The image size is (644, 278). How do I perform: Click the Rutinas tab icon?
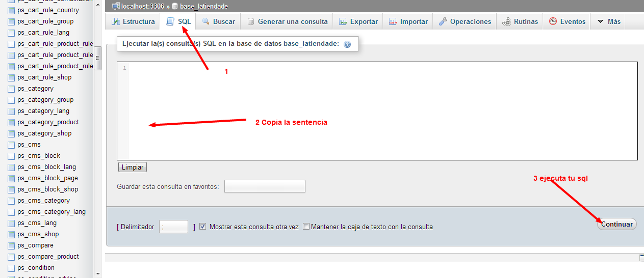point(506,22)
